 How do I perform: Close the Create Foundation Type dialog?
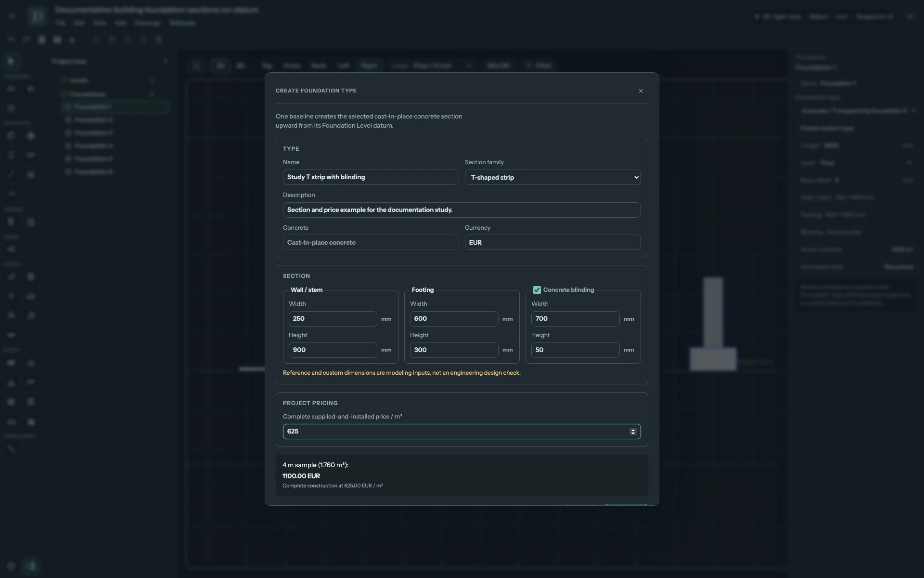(641, 91)
